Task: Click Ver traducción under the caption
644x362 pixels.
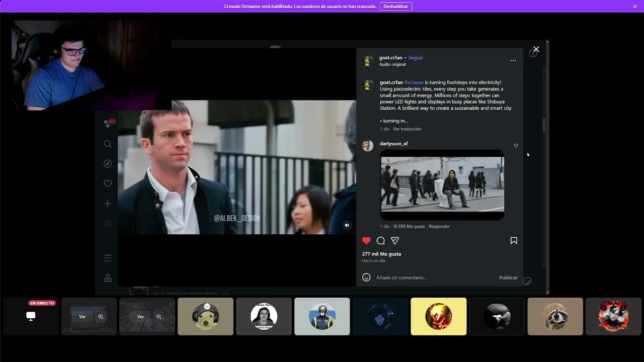Action: tap(408, 129)
